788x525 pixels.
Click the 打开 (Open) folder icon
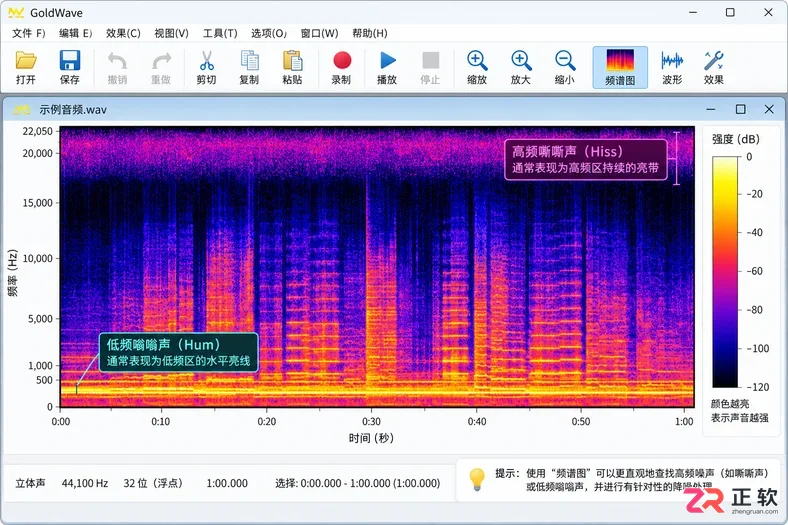tap(26, 60)
